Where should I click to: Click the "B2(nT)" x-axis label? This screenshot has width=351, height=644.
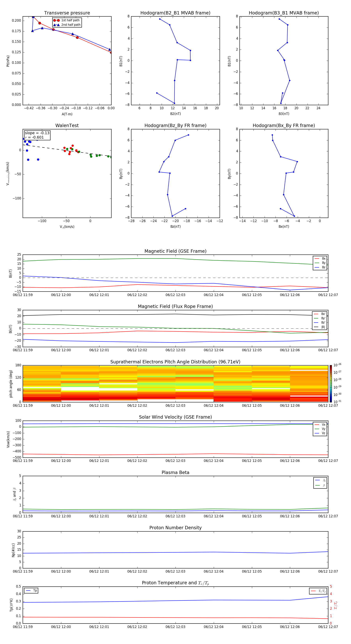pyautogui.click(x=175, y=114)
